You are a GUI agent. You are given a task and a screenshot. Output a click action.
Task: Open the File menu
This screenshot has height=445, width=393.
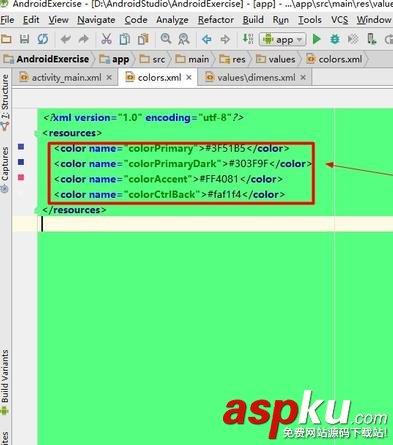pyautogui.click(x=7, y=20)
